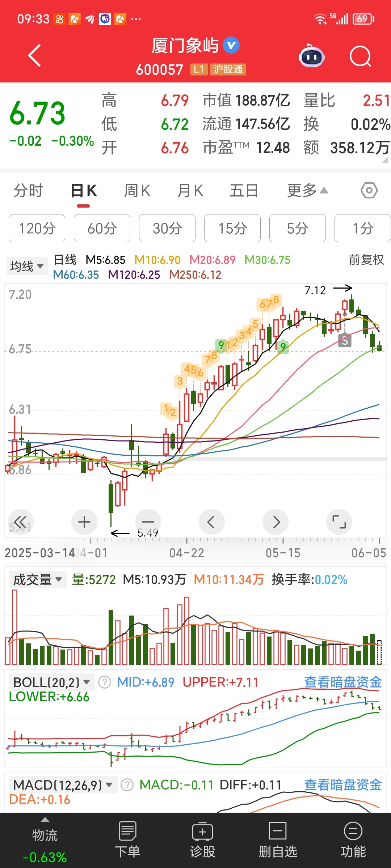391x868 pixels.
Task: Tap the M250:6.12 moving average value
Action: coord(195,275)
